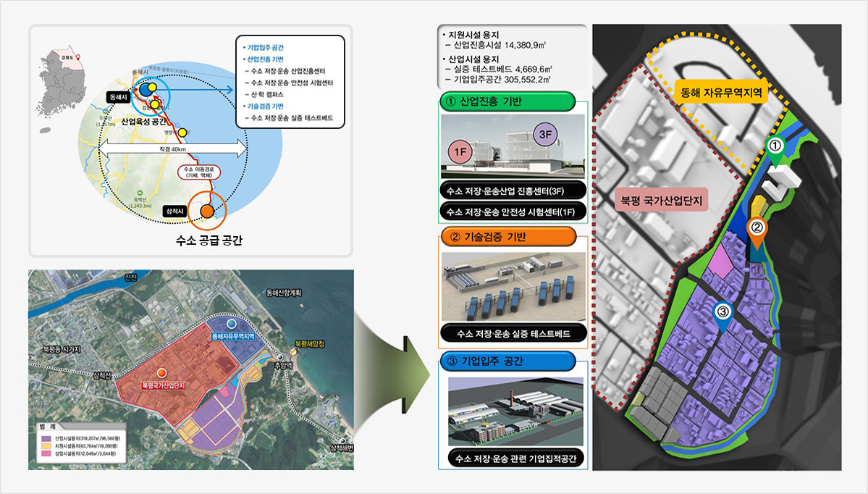868x494 pixels.
Task: Select the pink 상업시설용지 legend swatch
Action: 47,453
